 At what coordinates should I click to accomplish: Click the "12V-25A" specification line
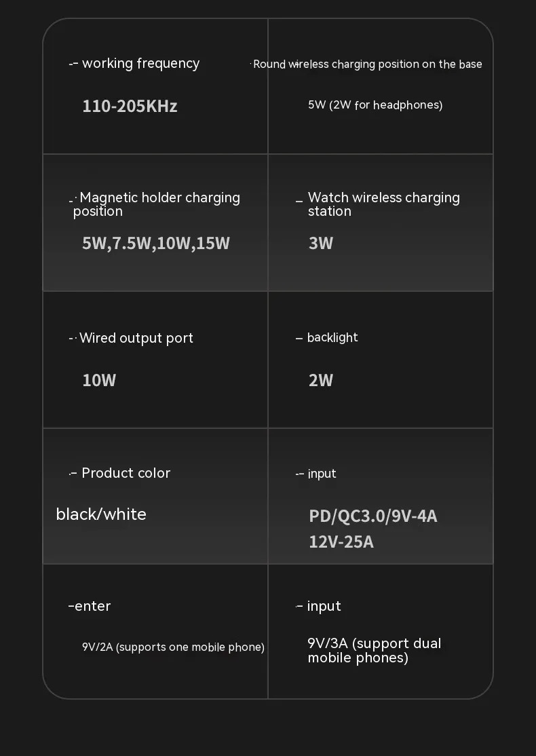point(341,542)
